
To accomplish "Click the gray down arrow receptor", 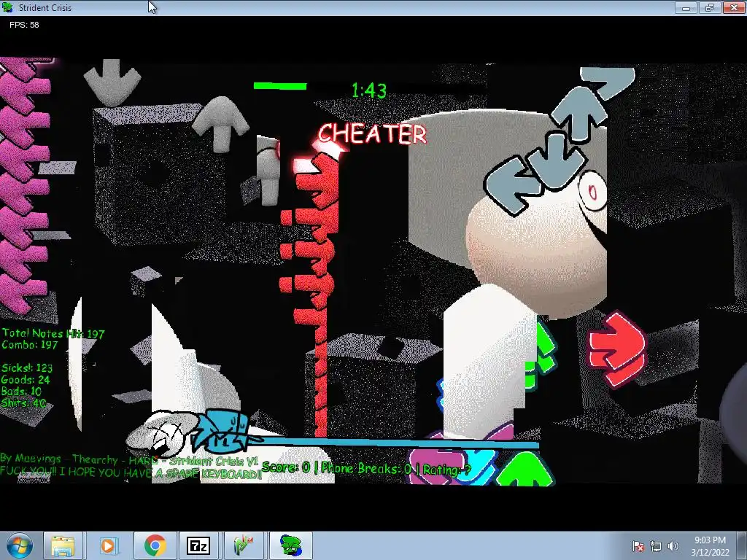I will 112,82.
